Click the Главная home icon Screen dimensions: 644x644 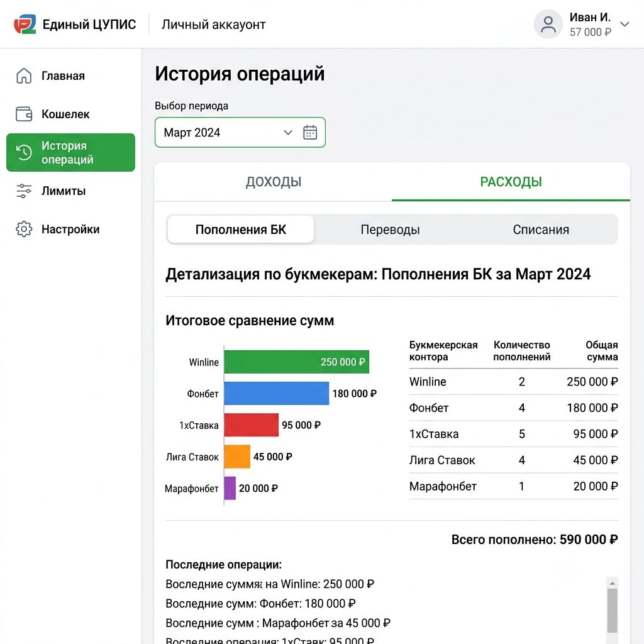pos(24,75)
